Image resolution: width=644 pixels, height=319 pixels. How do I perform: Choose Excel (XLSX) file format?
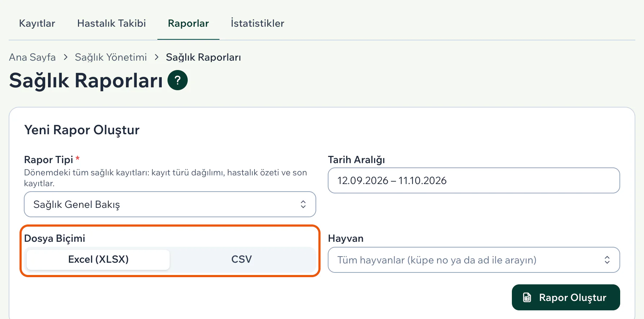pos(98,259)
